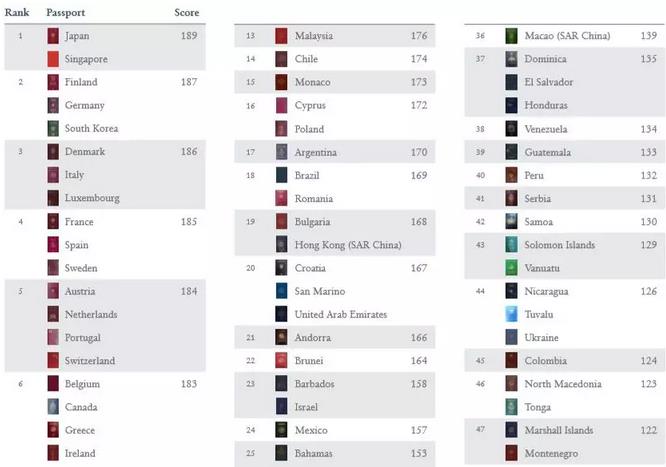Select the blue San Marino passport icon

click(x=281, y=291)
